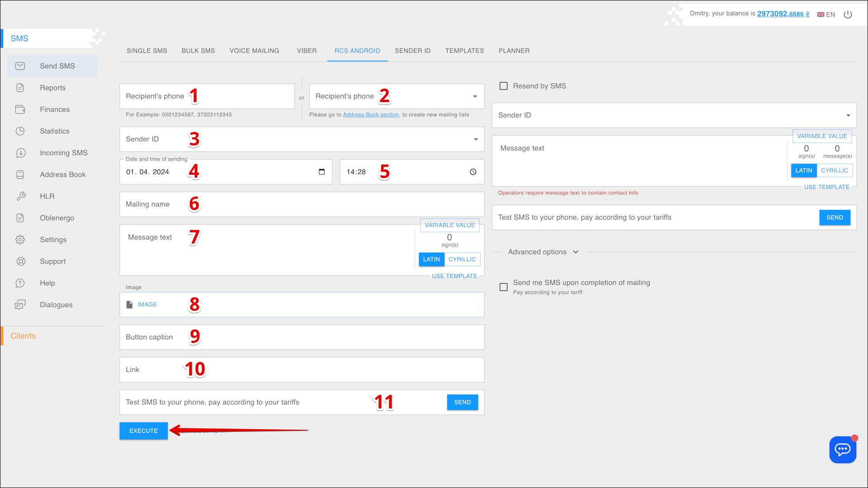The width and height of the screenshot is (868, 488).
Task: Click the HLR wrench icon in sidebar
Action: point(20,196)
